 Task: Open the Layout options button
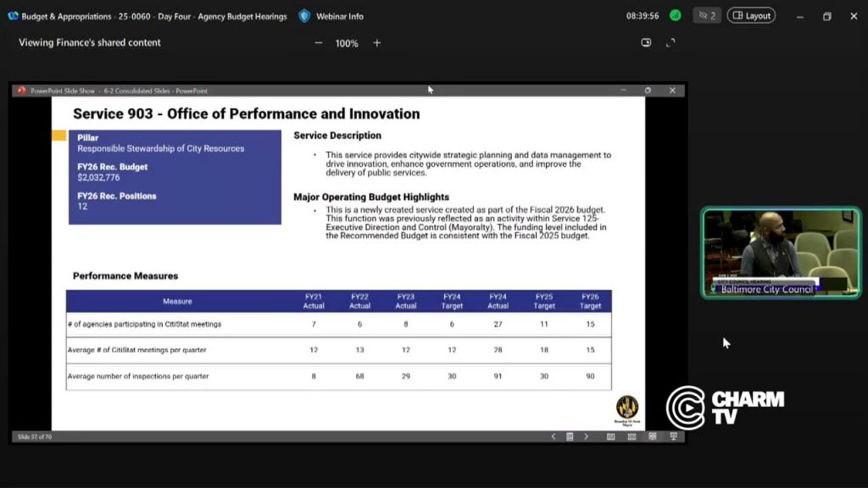pos(751,15)
